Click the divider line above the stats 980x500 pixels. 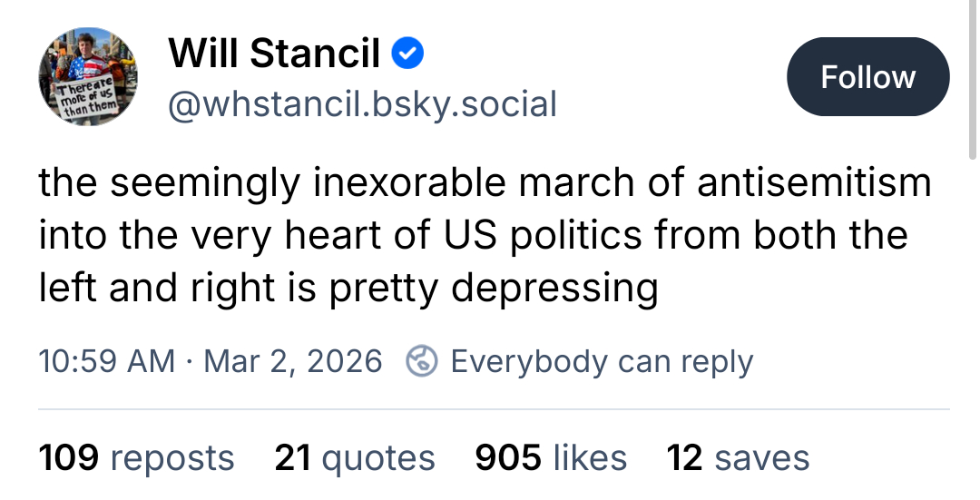(494, 409)
